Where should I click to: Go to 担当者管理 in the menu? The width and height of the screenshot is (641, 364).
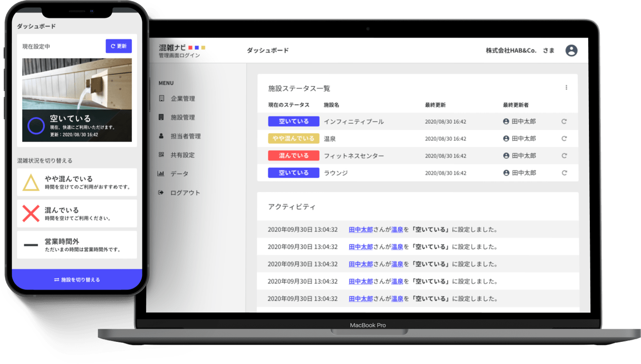tap(185, 136)
